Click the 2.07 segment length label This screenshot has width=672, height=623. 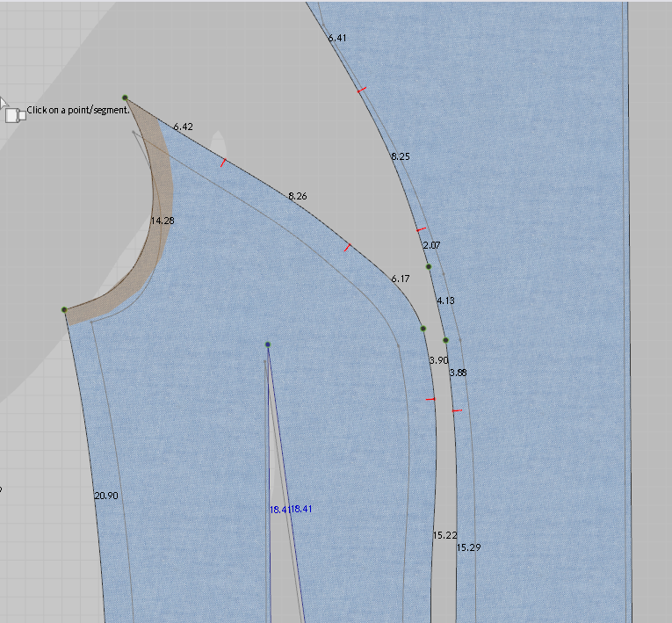coord(431,245)
